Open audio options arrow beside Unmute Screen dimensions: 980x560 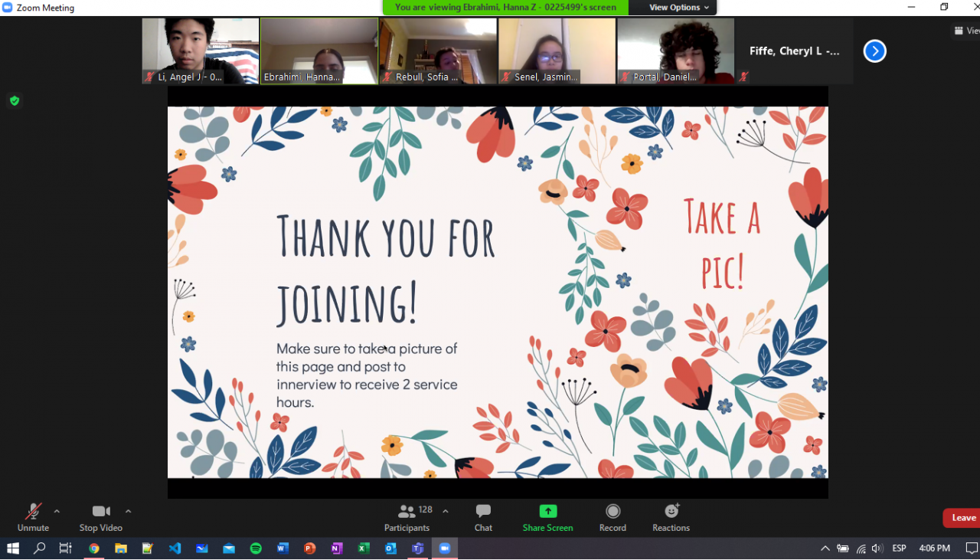click(57, 511)
